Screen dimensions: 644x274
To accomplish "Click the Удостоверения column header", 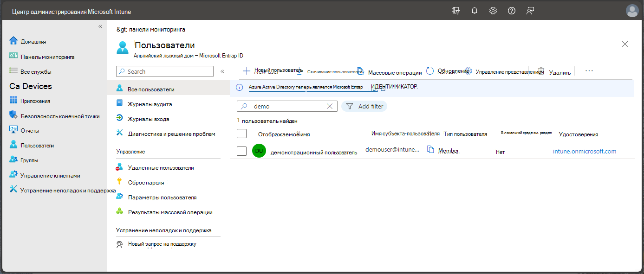I will (579, 134).
